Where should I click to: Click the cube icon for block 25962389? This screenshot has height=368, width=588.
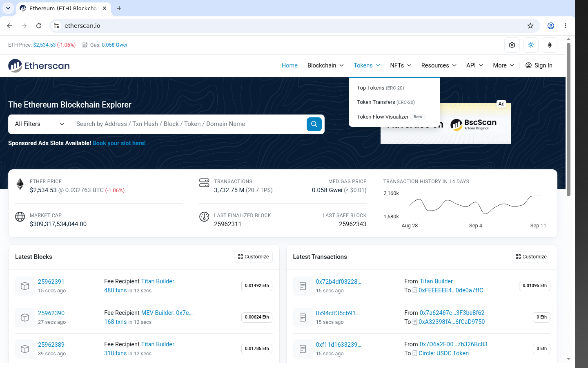click(25, 349)
